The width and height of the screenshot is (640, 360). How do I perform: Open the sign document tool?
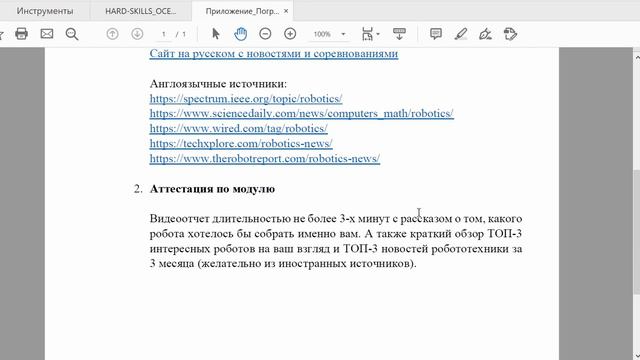pos(485,34)
